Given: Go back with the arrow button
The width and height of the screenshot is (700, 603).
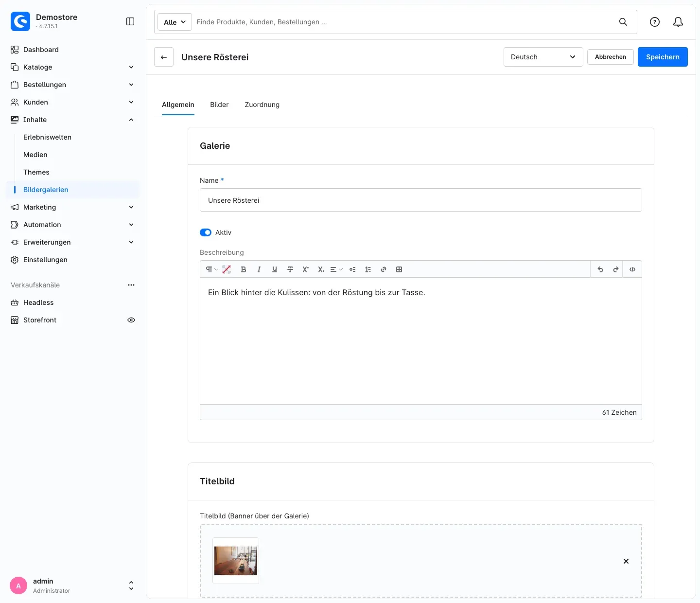Looking at the screenshot, I should pos(164,57).
